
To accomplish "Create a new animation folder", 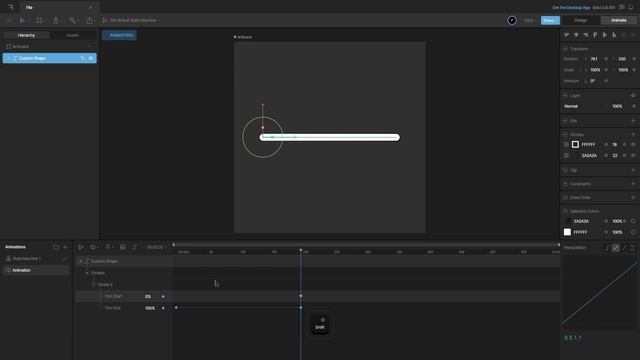I will coord(56,247).
